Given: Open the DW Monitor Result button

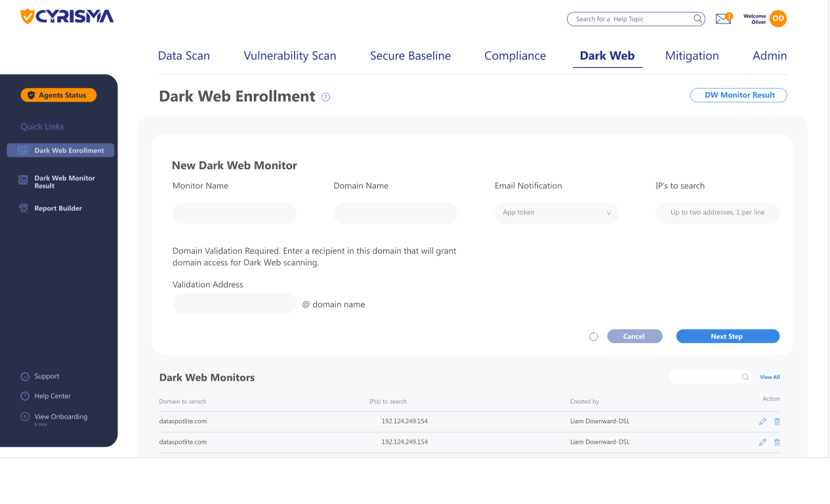Looking at the screenshot, I should (x=738, y=95).
